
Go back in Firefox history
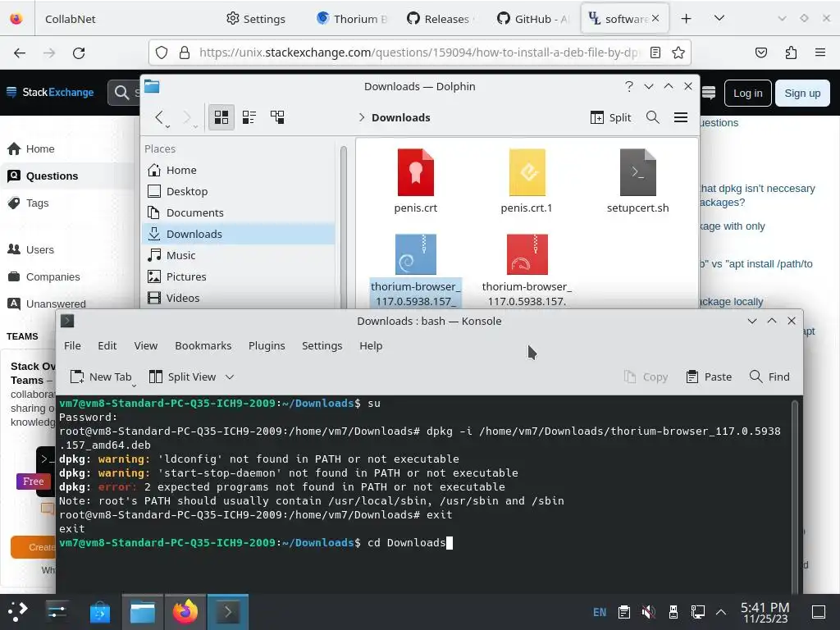20,52
